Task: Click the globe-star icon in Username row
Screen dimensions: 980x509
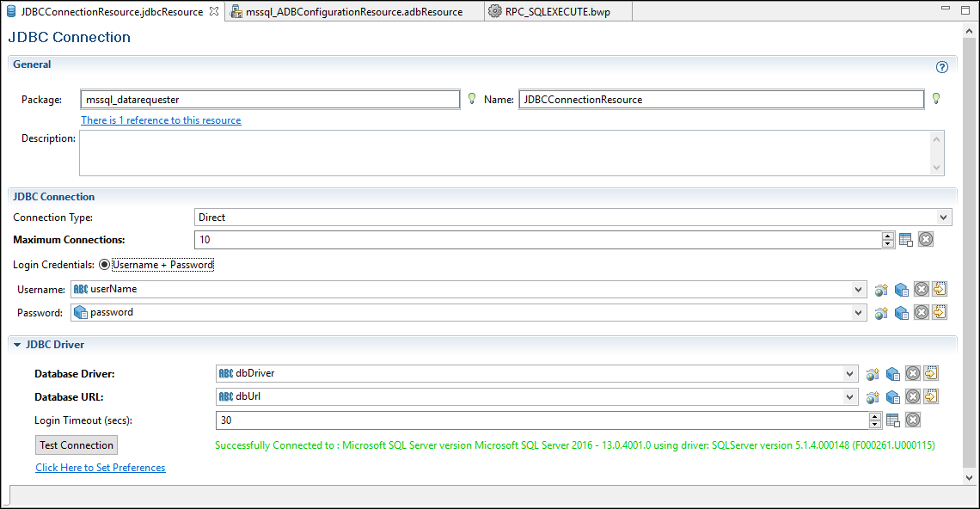Action: (x=881, y=290)
